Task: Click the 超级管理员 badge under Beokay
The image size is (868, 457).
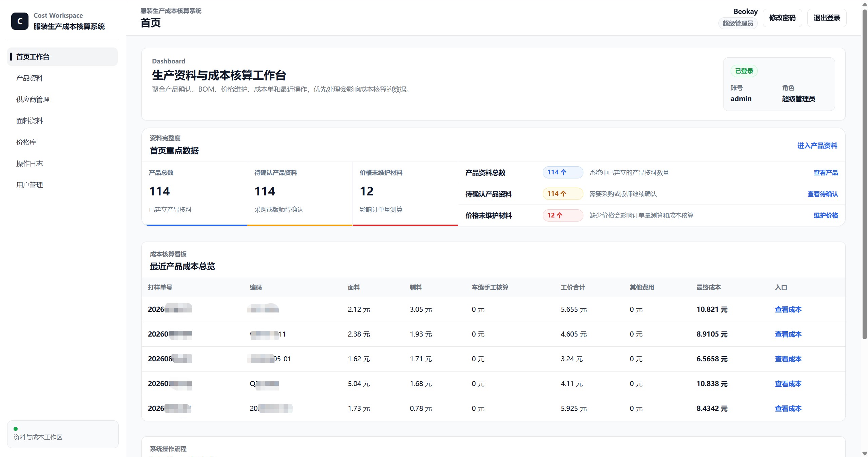Action: point(738,23)
